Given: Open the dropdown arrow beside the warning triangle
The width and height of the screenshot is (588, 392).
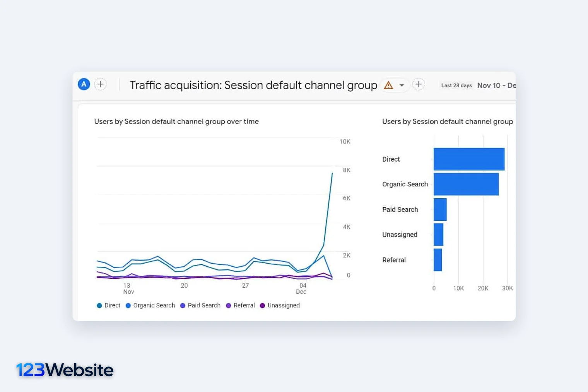Looking at the screenshot, I should (x=402, y=85).
